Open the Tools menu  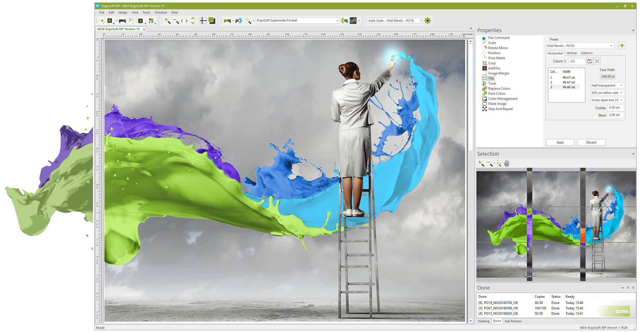click(146, 12)
